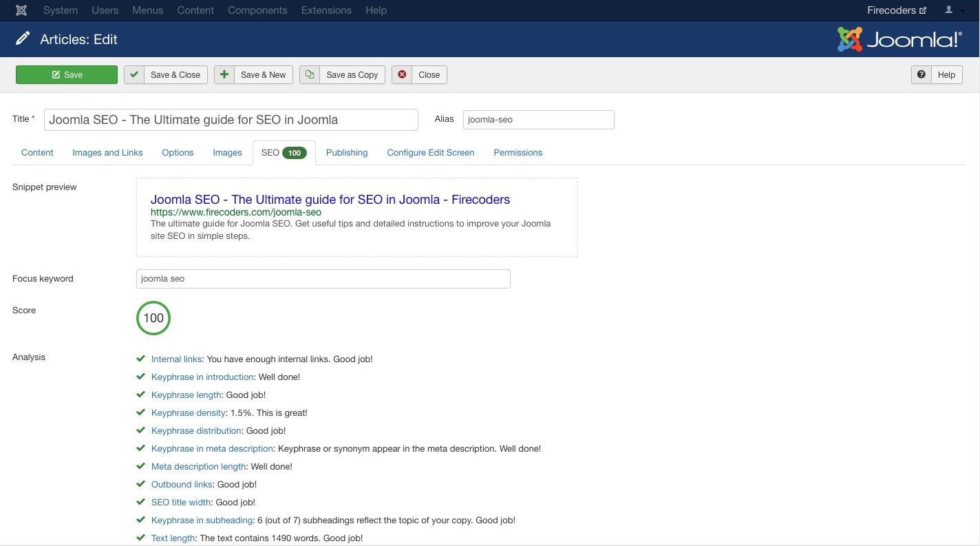This screenshot has height=546, width=980.
Task: Click the circular 100 score indicator
Action: [153, 318]
